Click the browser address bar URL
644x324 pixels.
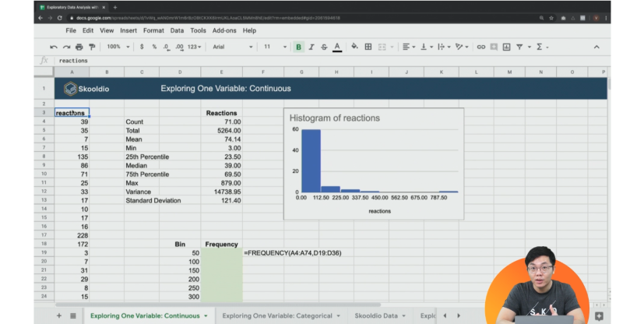tap(208, 18)
